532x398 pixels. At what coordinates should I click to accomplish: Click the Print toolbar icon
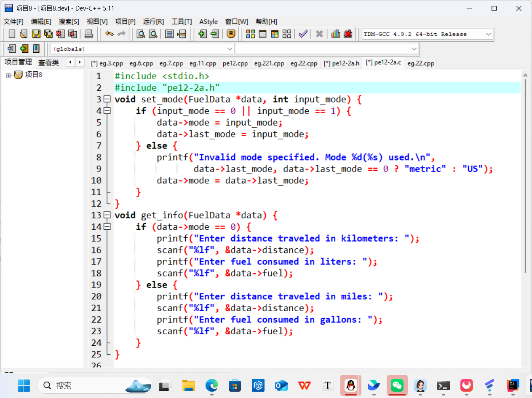[x=89, y=34]
